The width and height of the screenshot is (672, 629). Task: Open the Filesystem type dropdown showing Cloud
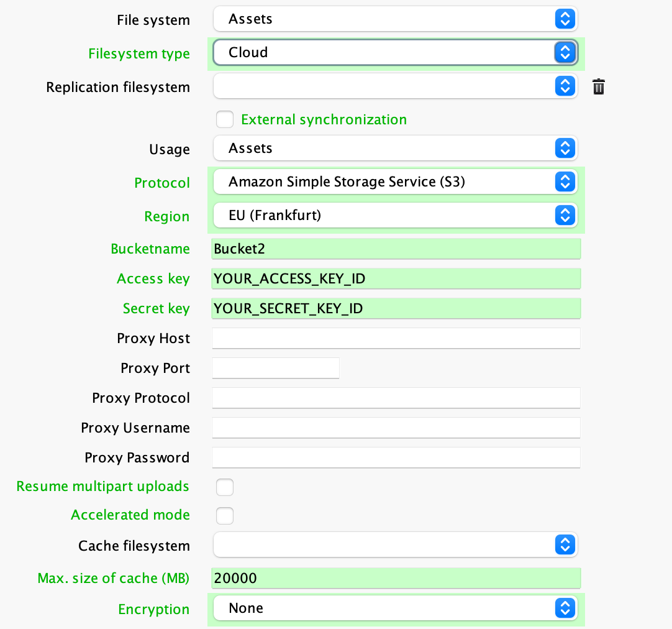click(x=395, y=53)
